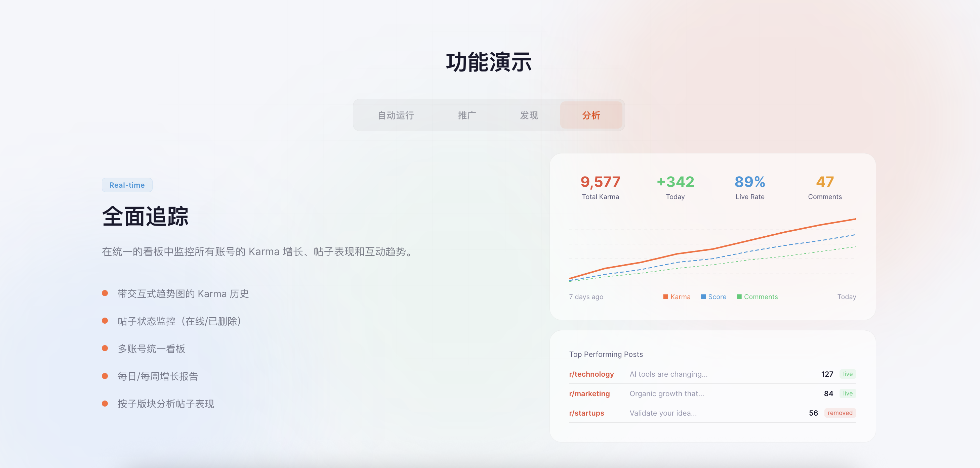
Task: Select the blue Score legend marker
Action: tap(703, 296)
